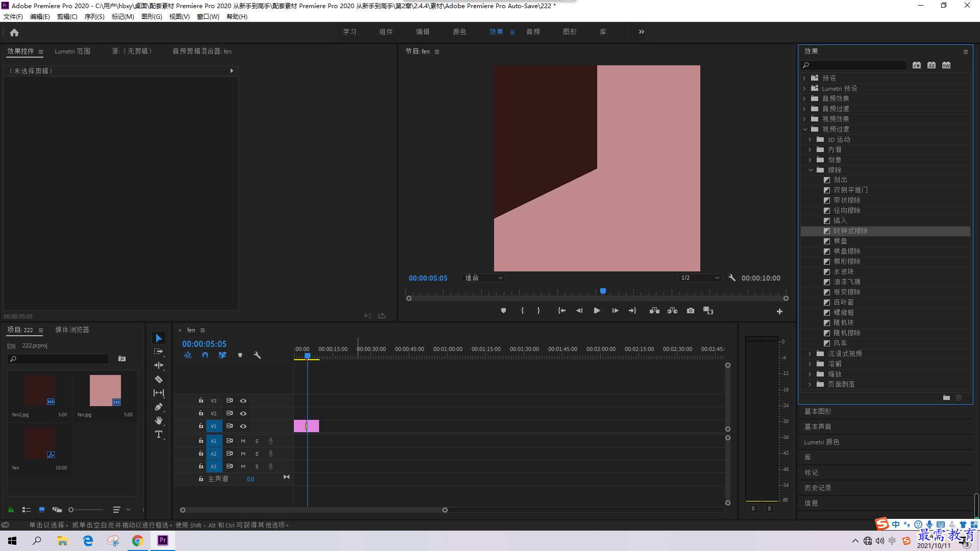Image resolution: width=980 pixels, height=551 pixels.
Task: Open program monitor settings wrench
Action: 732,278
